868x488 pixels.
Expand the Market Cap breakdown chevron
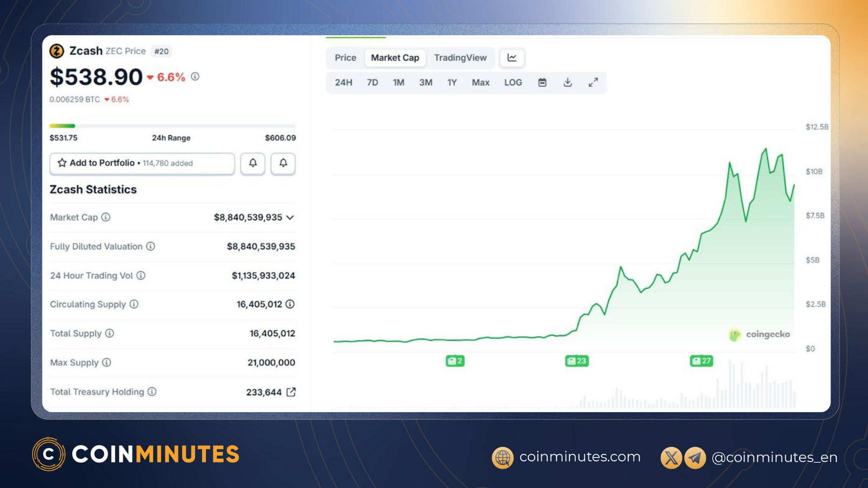pos(291,217)
